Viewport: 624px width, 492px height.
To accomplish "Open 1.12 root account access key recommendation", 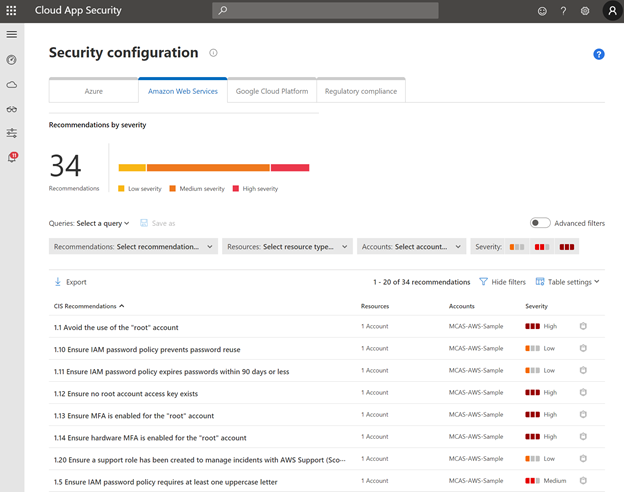I will tap(126, 394).
